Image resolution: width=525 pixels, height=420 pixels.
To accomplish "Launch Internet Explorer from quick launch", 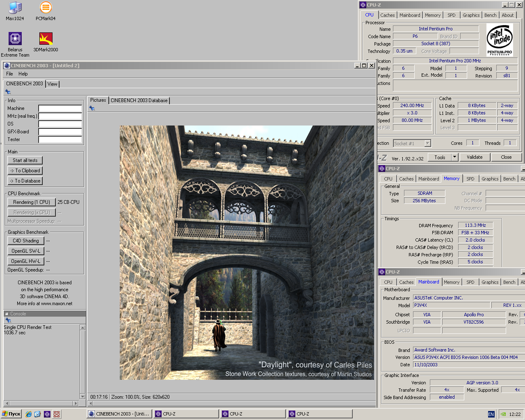I will click(28, 414).
